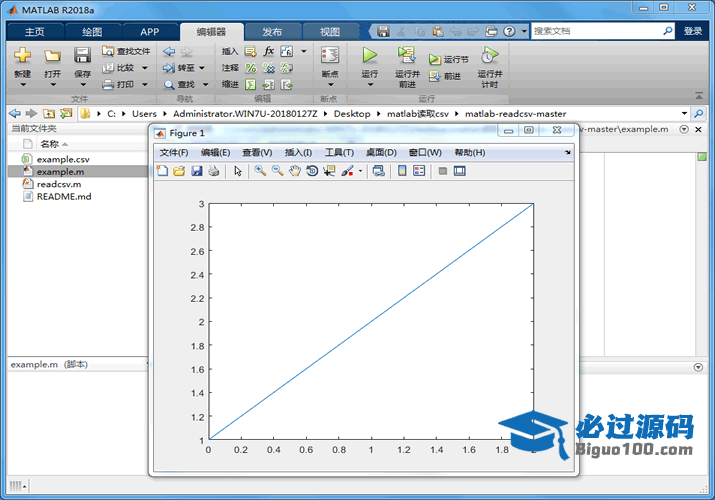Open the 主页 (Home) tab

(35, 31)
